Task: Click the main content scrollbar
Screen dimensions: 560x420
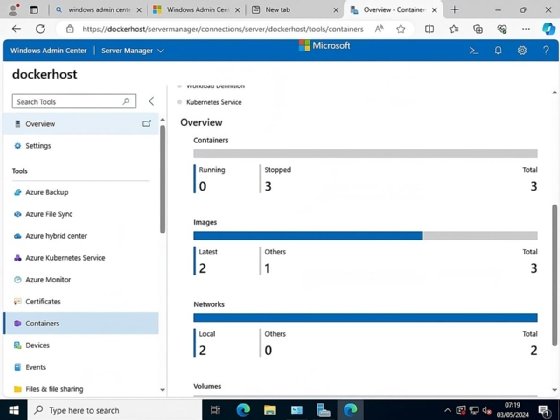Action: [x=554, y=275]
